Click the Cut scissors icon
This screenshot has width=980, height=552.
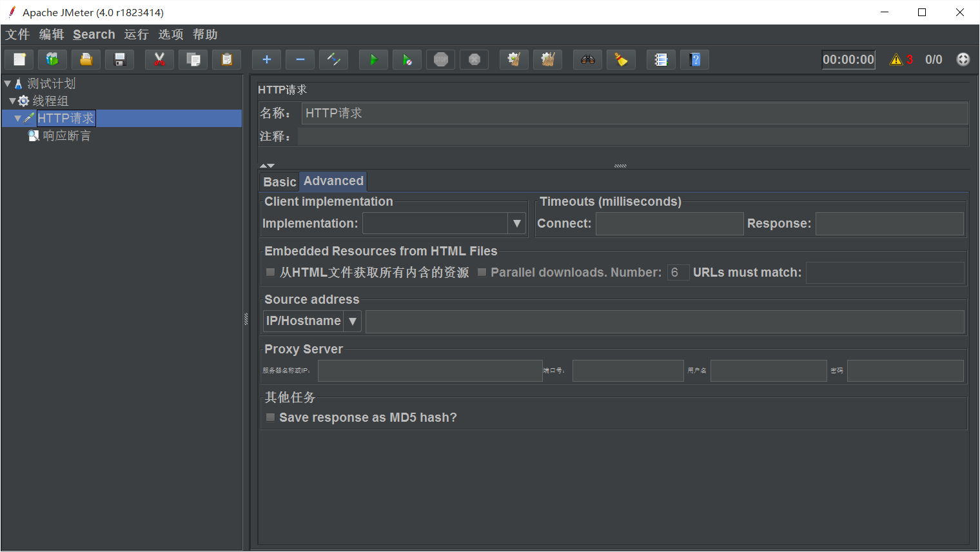click(160, 59)
